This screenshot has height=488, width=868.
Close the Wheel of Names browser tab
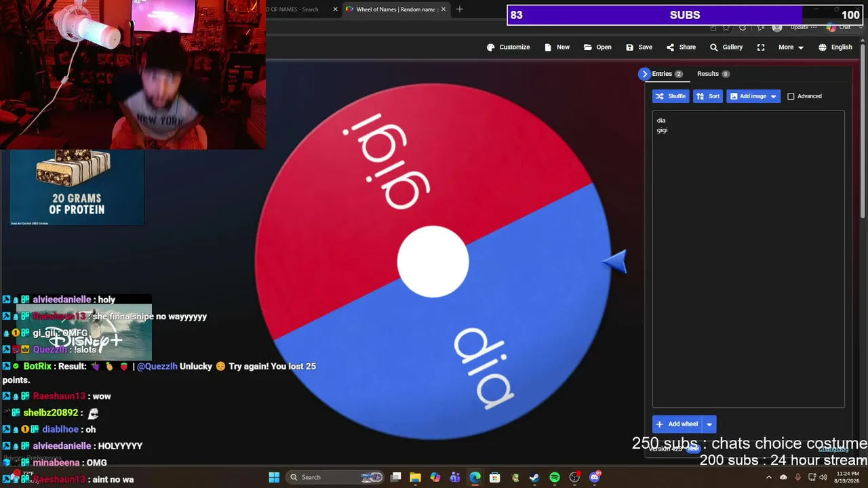pyautogui.click(x=443, y=9)
